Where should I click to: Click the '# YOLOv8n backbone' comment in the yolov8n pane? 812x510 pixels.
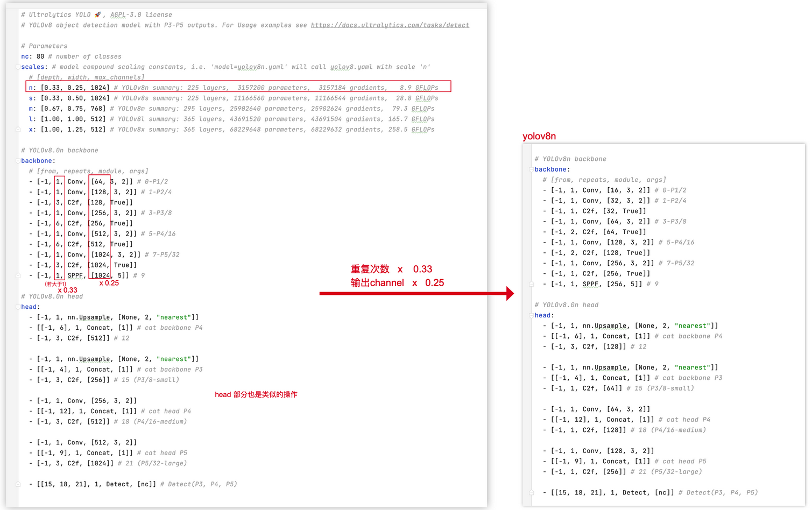[x=570, y=159]
